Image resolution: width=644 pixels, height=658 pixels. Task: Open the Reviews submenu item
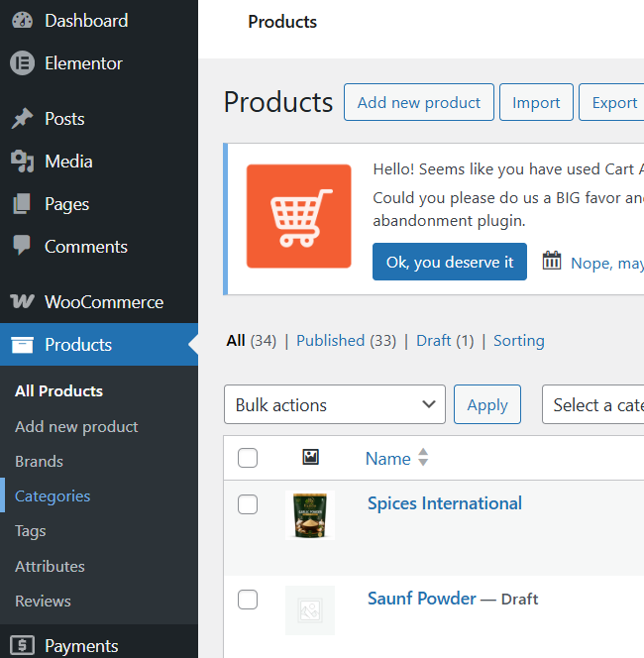point(43,601)
